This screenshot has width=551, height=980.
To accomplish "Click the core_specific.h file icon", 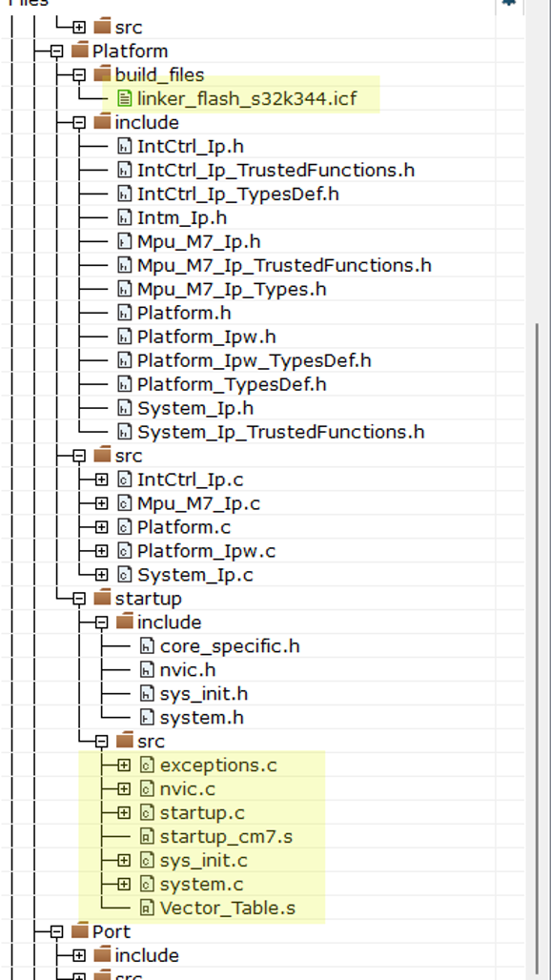I will (x=148, y=646).
